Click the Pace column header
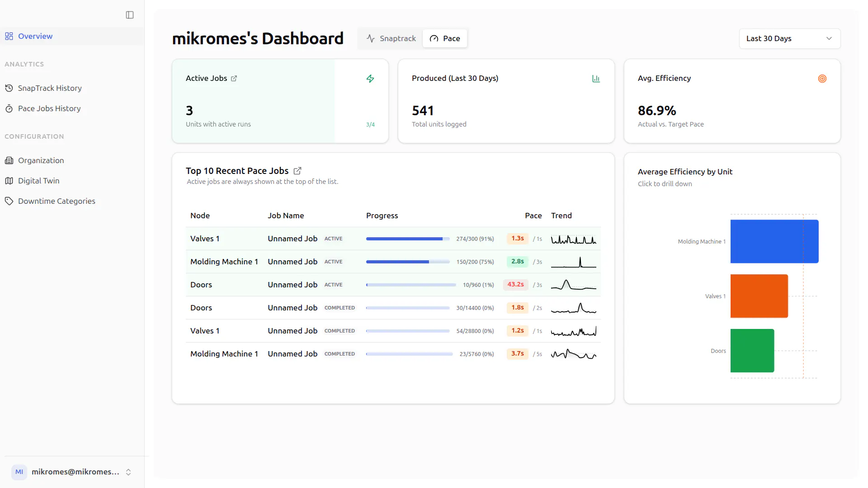Screen dimensions: 868x488 [533, 216]
